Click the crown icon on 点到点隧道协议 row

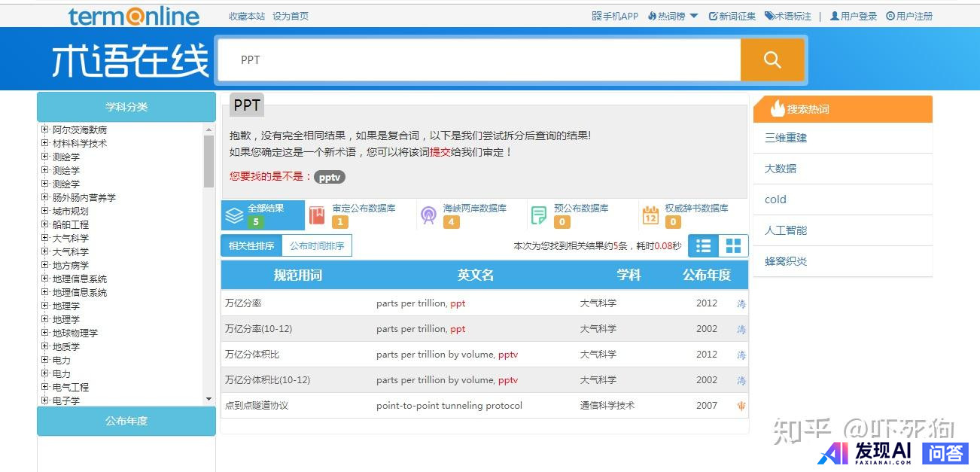click(x=741, y=406)
